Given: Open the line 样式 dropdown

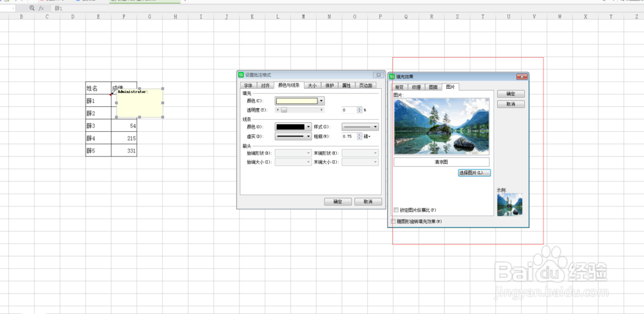Looking at the screenshot, I should [x=360, y=127].
